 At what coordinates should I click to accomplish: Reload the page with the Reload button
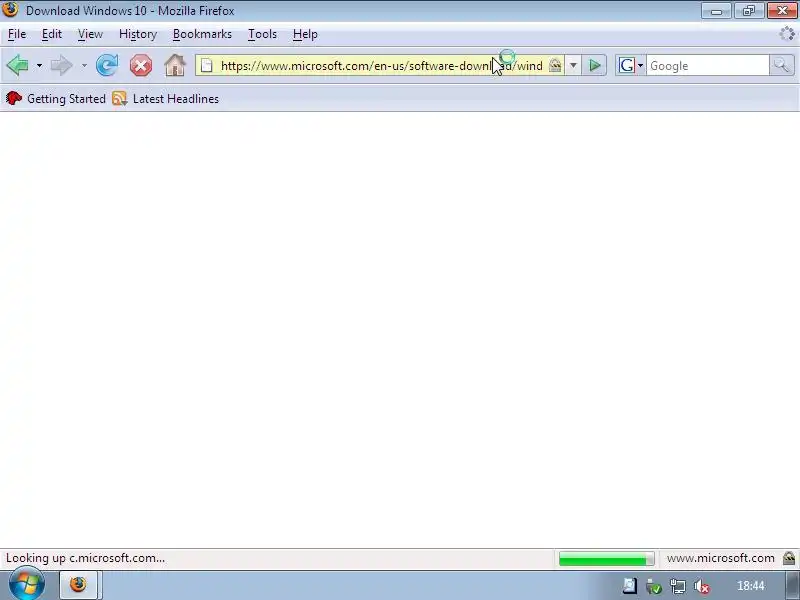(x=107, y=66)
